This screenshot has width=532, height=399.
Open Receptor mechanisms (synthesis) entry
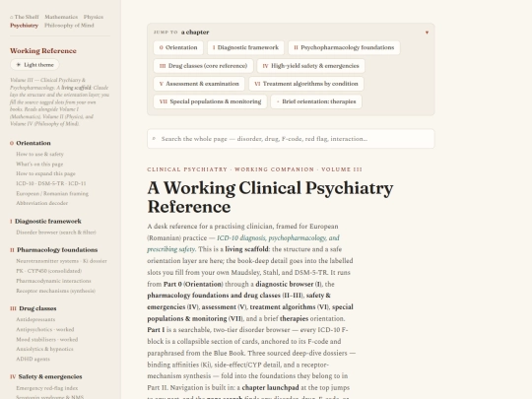tap(55, 291)
